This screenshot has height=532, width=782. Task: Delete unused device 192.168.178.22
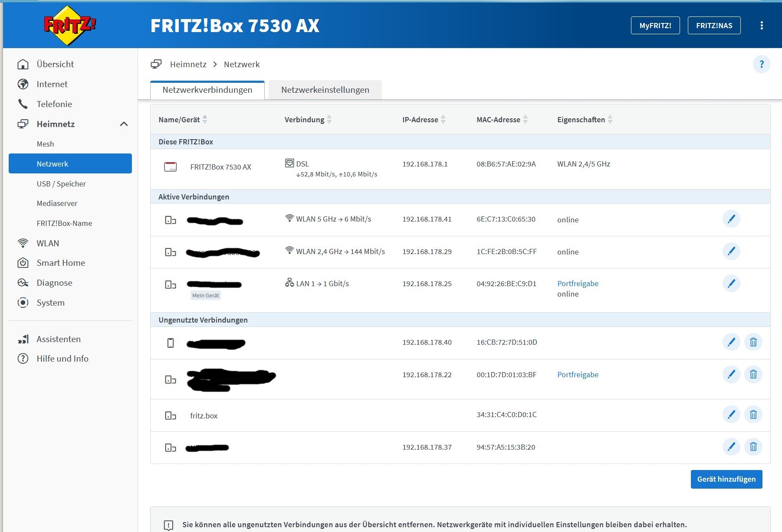753,374
